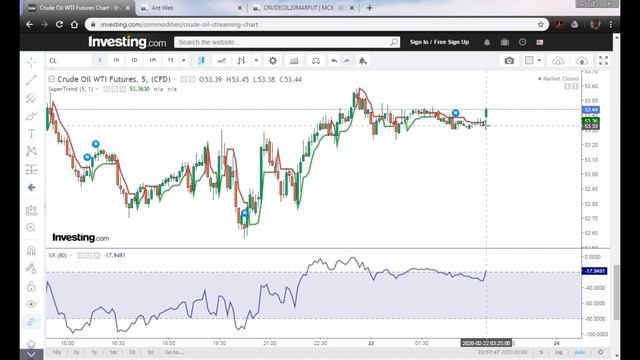The image size is (640, 360).
Task: Expand the interval dropdown arrow
Action: tap(184, 60)
